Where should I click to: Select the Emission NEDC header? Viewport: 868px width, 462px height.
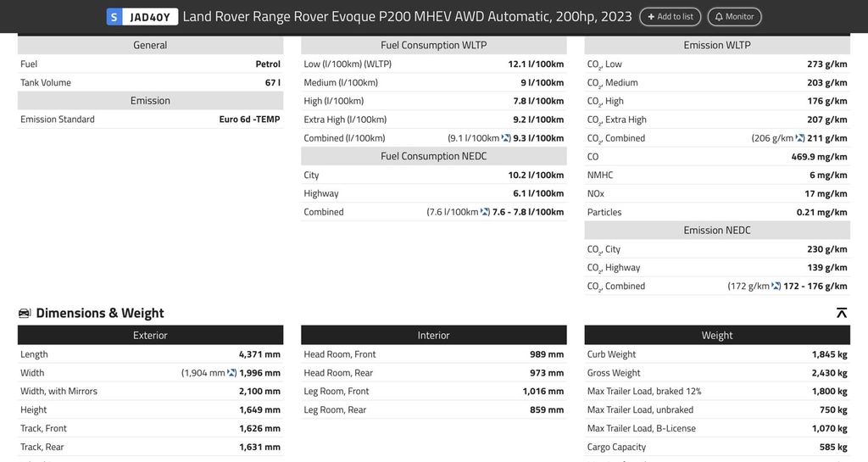(x=717, y=231)
